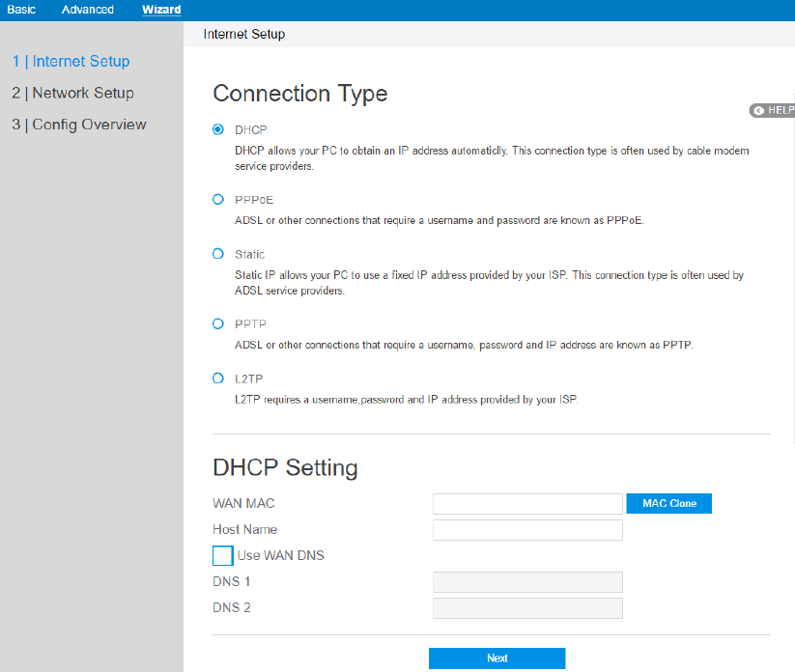This screenshot has width=795, height=672.
Task: Select the PPTP radio option
Action: tap(218, 323)
